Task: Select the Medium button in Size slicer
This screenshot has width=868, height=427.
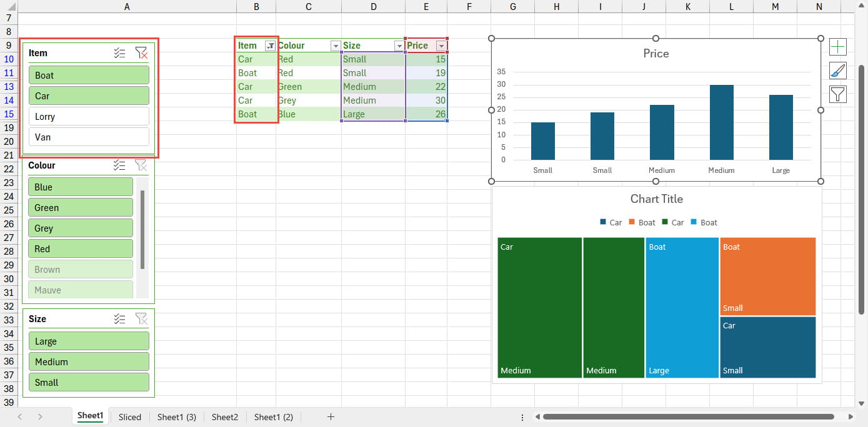Action: (89, 362)
